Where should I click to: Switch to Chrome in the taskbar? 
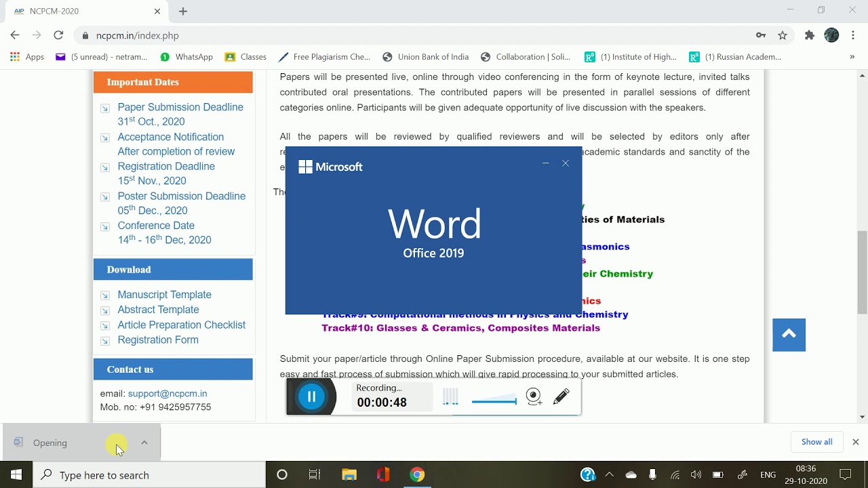tap(417, 475)
